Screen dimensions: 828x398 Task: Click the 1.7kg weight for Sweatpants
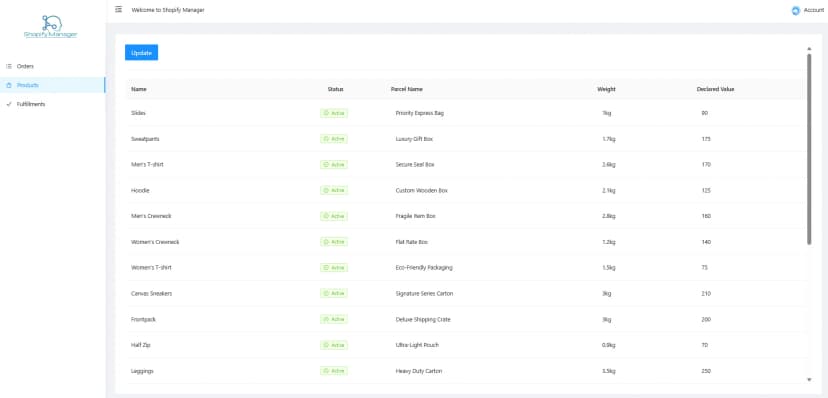tap(608, 139)
